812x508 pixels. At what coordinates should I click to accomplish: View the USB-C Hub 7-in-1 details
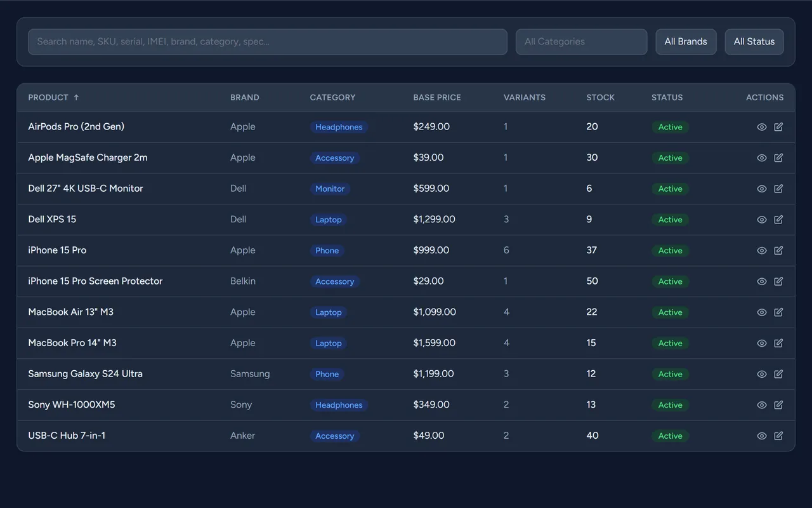[762, 436]
